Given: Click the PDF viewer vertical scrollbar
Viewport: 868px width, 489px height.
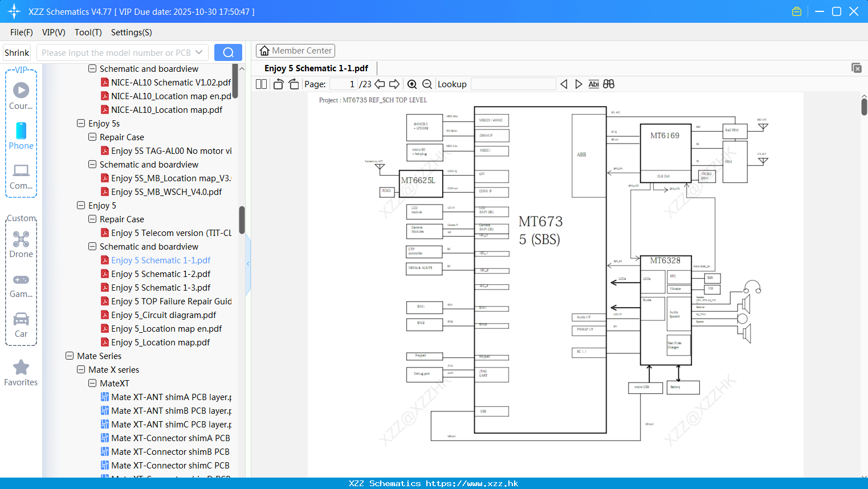Looking at the screenshot, I should click(864, 106).
